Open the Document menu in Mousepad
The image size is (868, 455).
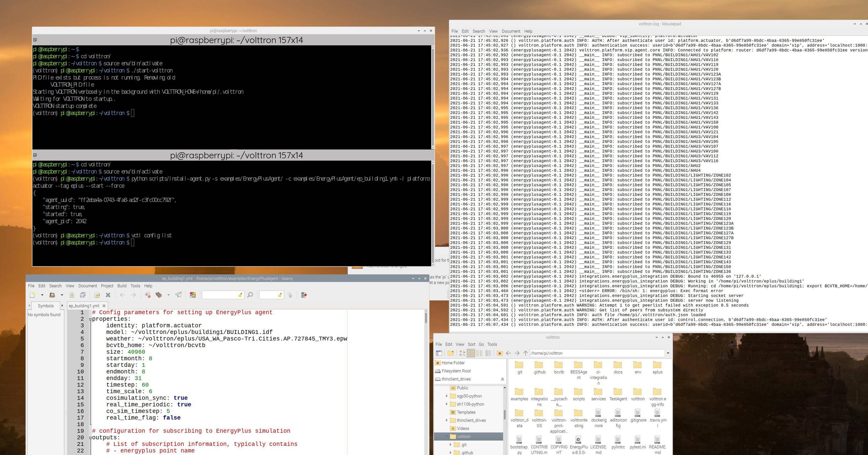[511, 31]
